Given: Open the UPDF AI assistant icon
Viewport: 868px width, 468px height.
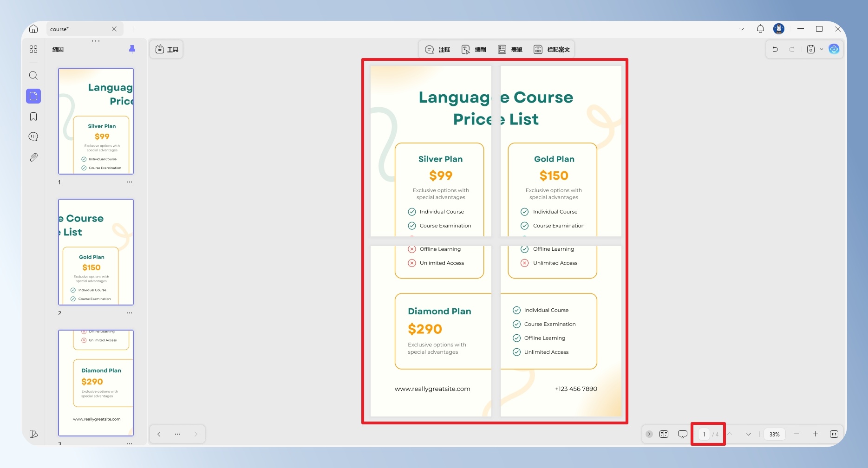Looking at the screenshot, I should click(834, 49).
